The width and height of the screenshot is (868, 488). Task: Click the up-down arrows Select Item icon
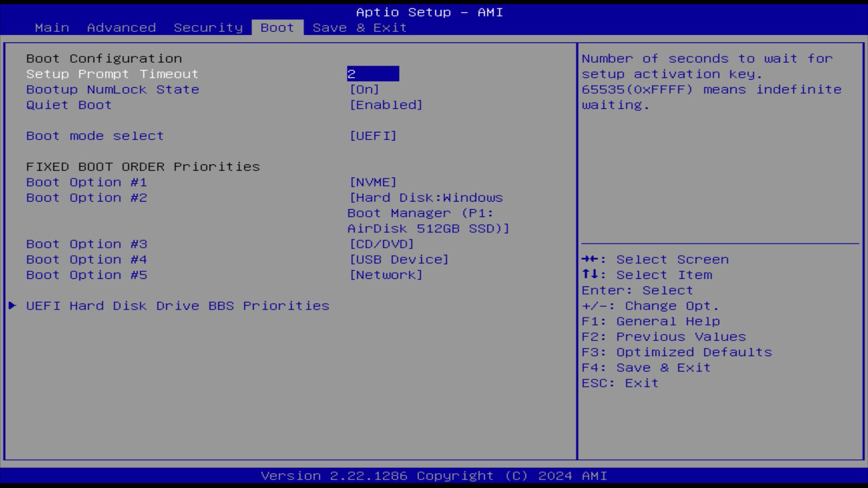(x=590, y=274)
